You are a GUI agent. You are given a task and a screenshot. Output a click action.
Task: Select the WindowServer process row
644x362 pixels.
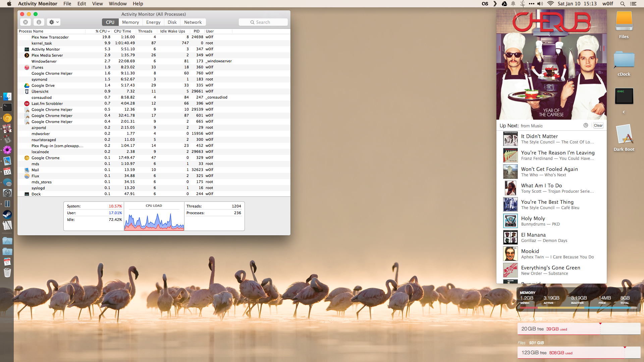click(154, 61)
